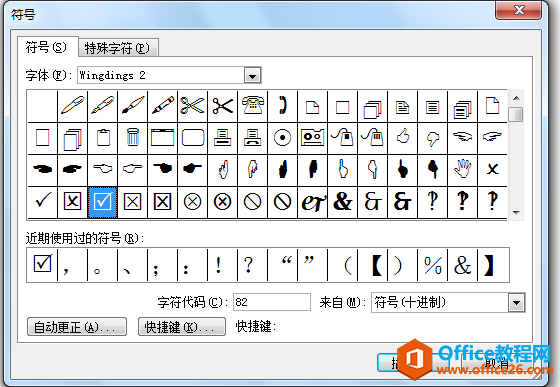560x387 pixels.
Task: Select the small x symbol after hand
Action: [x=492, y=170]
